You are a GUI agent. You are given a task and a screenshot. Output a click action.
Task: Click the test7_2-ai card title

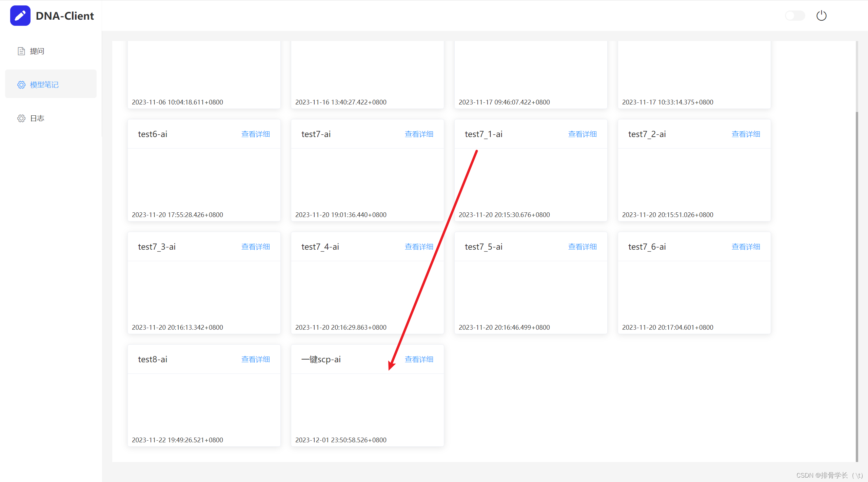(647, 134)
